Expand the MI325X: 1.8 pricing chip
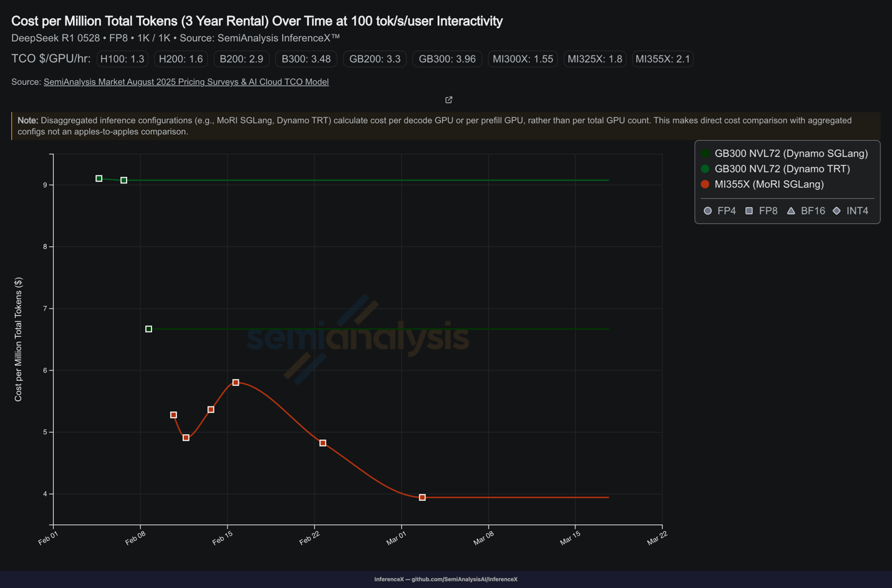892x588 pixels. (x=594, y=59)
